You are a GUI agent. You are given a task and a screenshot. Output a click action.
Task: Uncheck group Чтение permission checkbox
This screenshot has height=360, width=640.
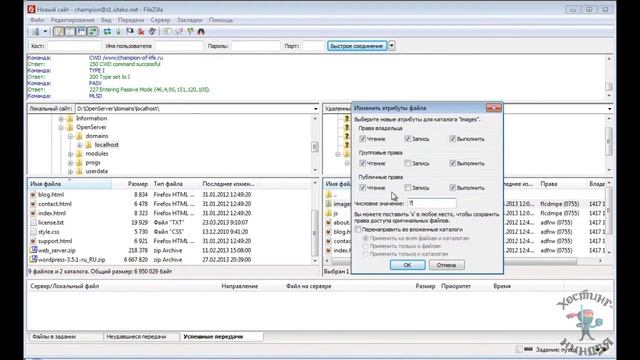point(362,164)
